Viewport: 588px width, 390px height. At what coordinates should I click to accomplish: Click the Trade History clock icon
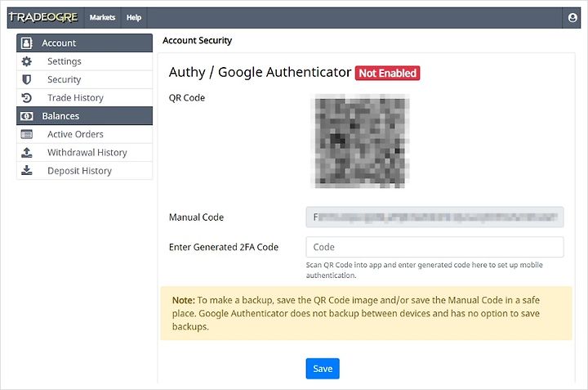(x=27, y=98)
